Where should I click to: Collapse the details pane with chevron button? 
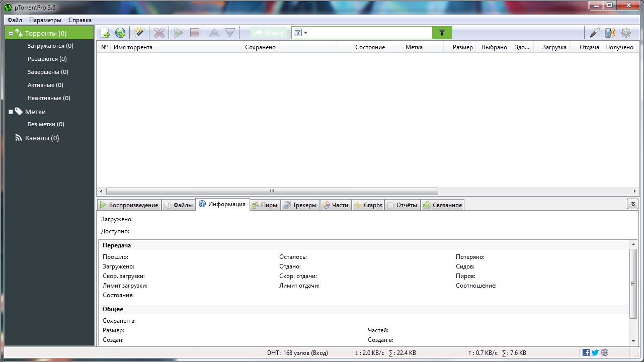(x=632, y=204)
